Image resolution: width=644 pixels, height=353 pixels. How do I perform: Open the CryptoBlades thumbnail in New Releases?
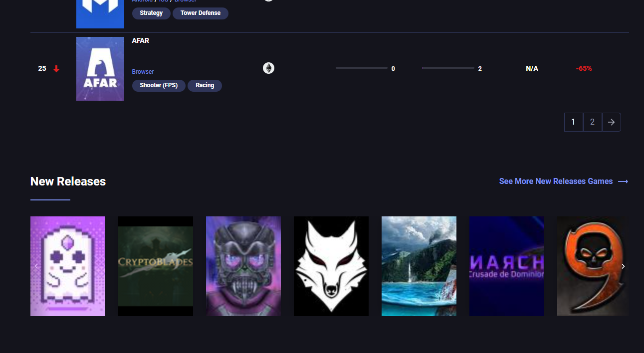pos(155,266)
